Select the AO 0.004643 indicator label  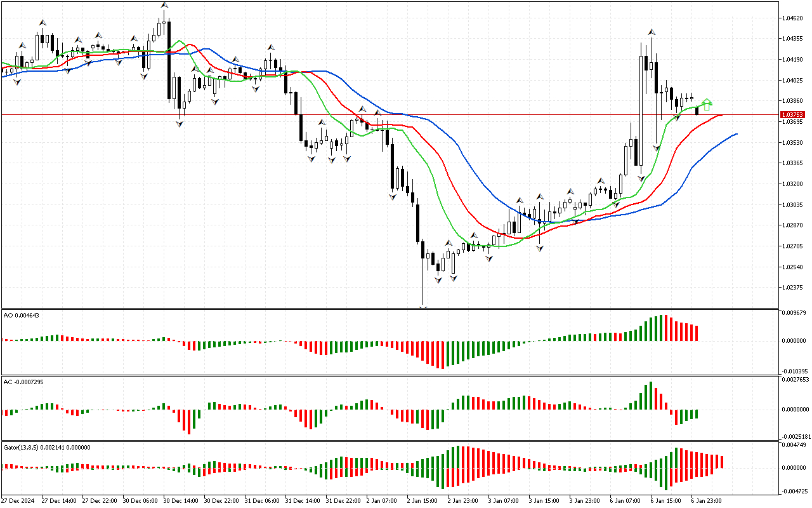pyautogui.click(x=21, y=315)
